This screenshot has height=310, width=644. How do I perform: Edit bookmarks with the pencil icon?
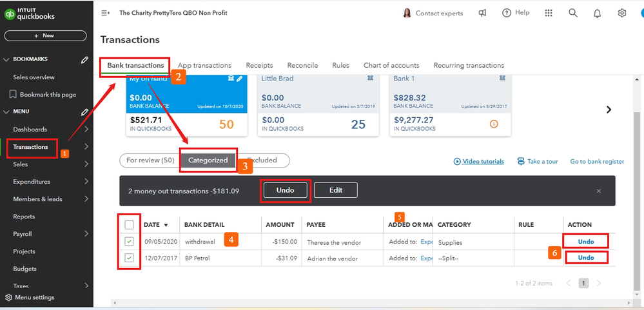click(84, 59)
